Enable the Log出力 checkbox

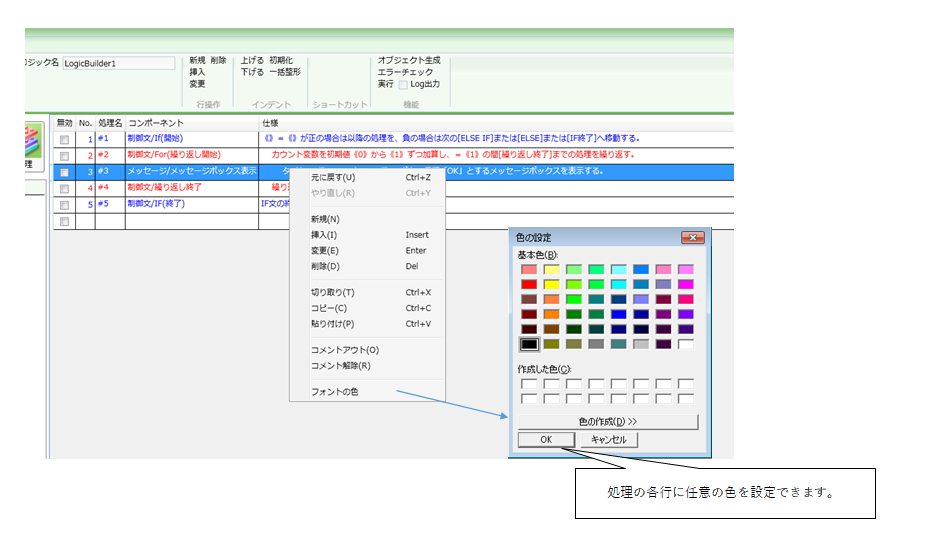(x=403, y=85)
